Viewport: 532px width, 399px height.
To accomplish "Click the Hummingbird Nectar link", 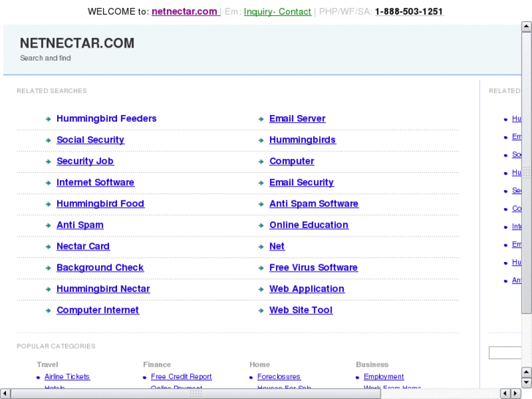I will (x=103, y=289).
